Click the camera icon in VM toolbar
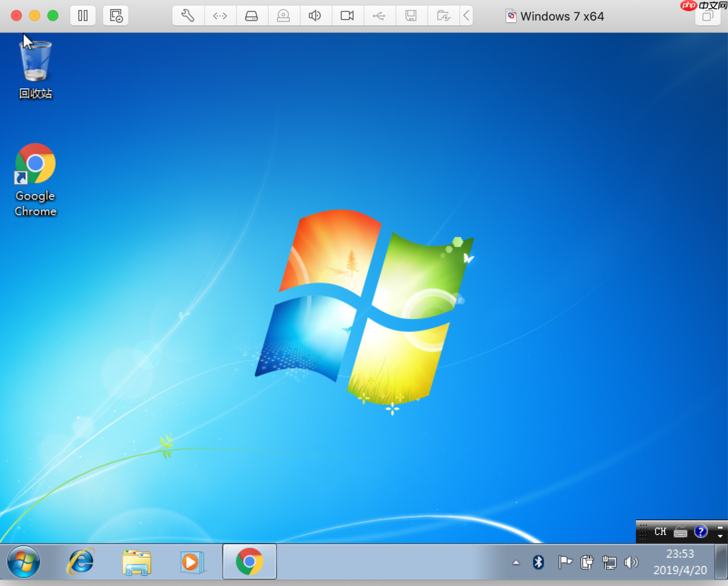Viewport: 728px width, 586px height. [x=348, y=16]
